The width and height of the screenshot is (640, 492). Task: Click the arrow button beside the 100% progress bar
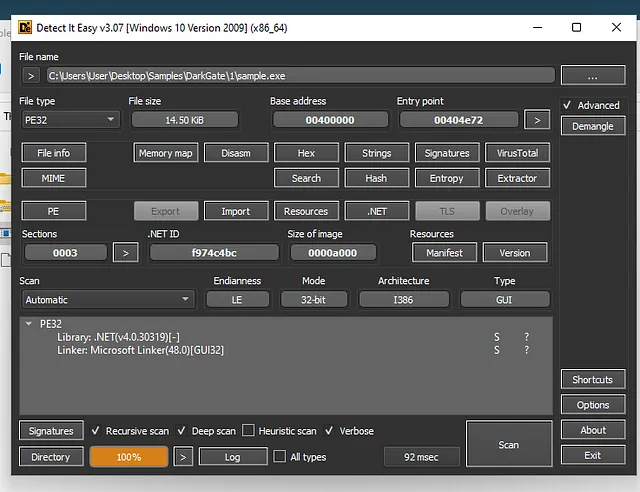point(183,457)
